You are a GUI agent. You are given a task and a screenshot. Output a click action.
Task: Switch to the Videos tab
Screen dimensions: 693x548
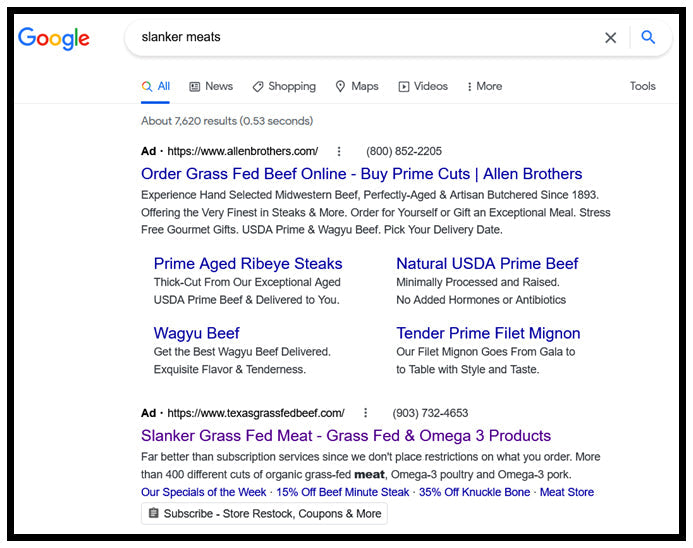pos(423,87)
